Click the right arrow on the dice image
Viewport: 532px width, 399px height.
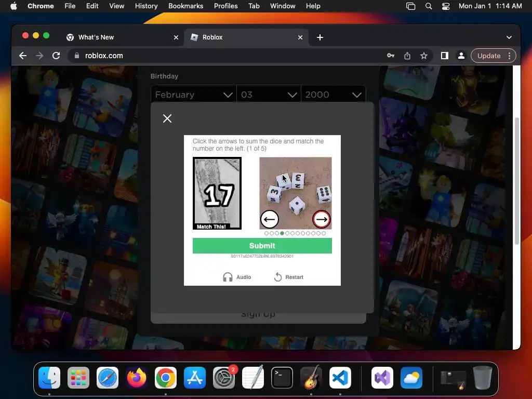[x=321, y=219]
